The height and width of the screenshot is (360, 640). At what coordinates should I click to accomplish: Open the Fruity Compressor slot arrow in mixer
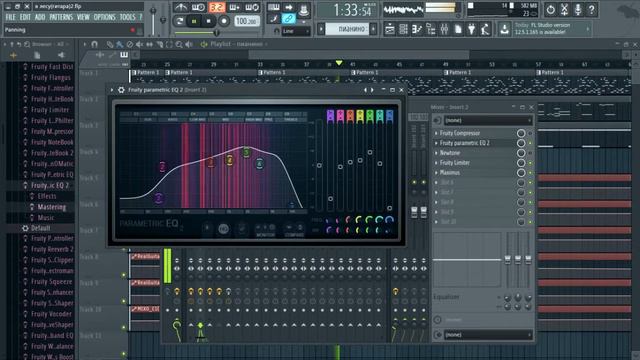click(x=436, y=133)
